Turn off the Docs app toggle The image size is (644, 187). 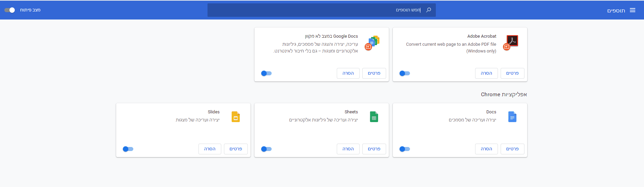pyautogui.click(x=405, y=149)
